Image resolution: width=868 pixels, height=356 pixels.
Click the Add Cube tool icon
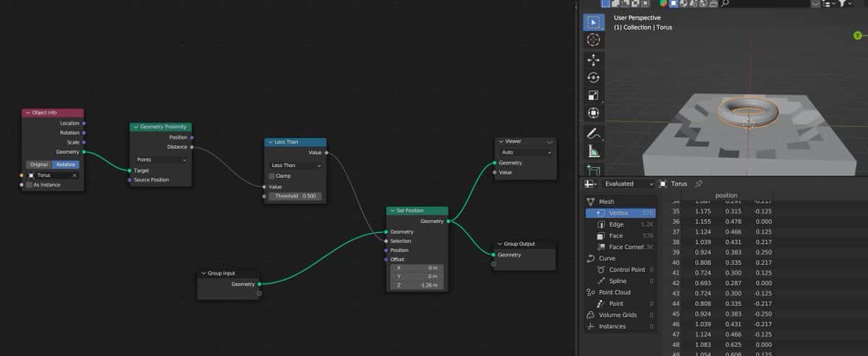pyautogui.click(x=593, y=170)
